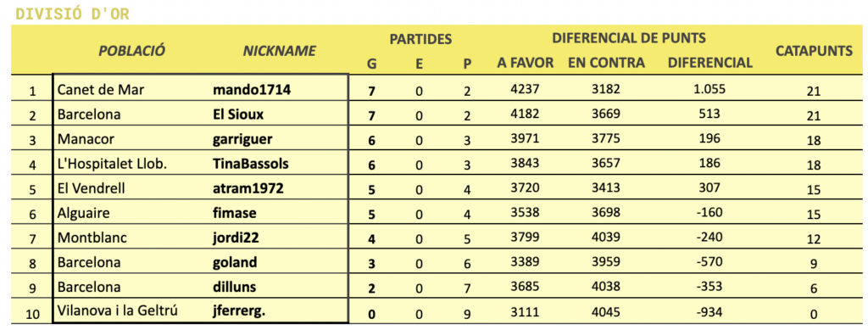Viewport: 868px width, 330px height.
Task: Select nickname El Sioux
Action: coord(238,115)
